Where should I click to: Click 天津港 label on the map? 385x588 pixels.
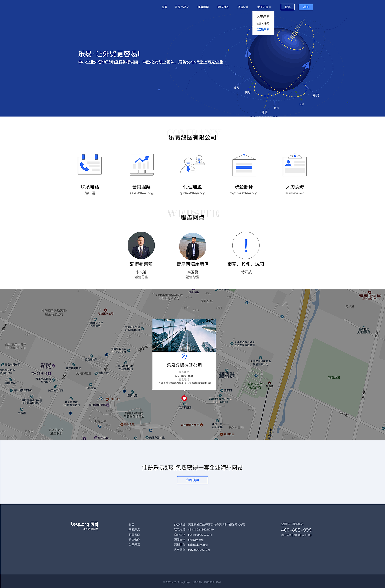click(350, 306)
